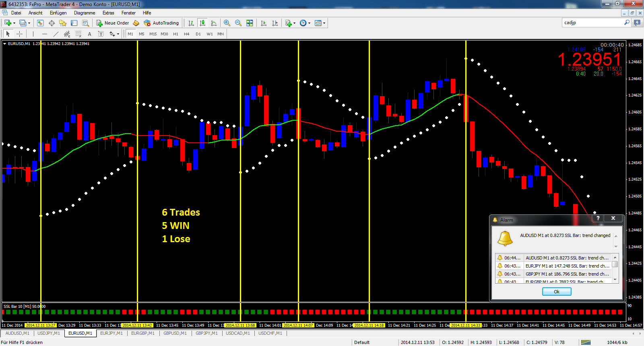644x346 pixels.
Task: Select the GBPJPY M1 alert row
Action: click(553, 274)
